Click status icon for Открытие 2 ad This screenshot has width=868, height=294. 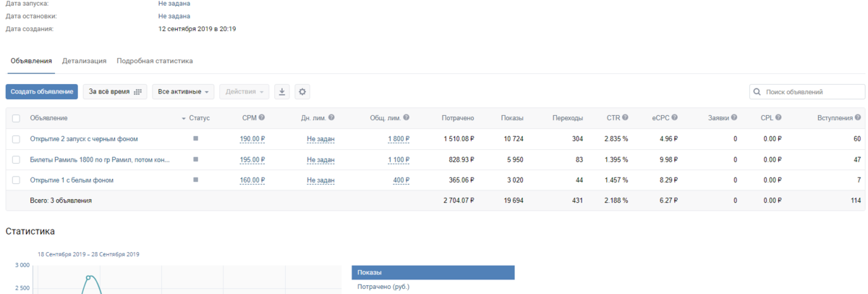click(195, 138)
